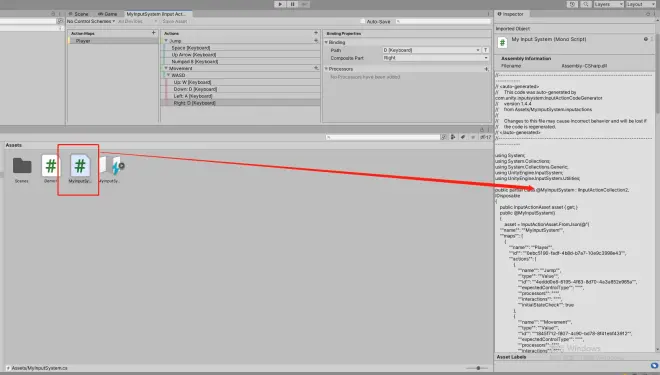Select the Player action map
This screenshot has width=660, height=375.
113,41
